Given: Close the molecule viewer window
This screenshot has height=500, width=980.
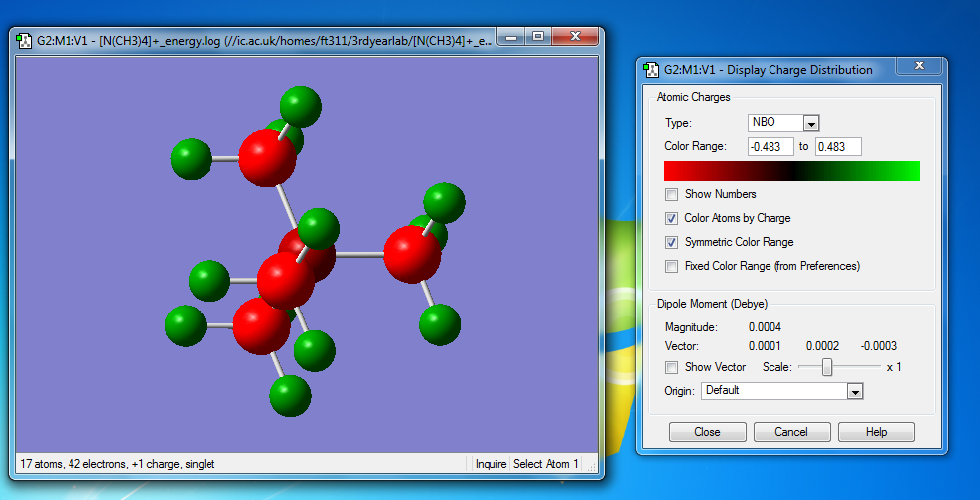Looking at the screenshot, I should [575, 37].
